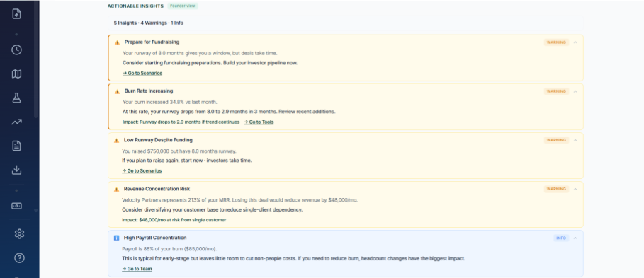Screen dimensions: 644x278
Task: Open the trending chart sidebar icon
Action: [x=16, y=122]
